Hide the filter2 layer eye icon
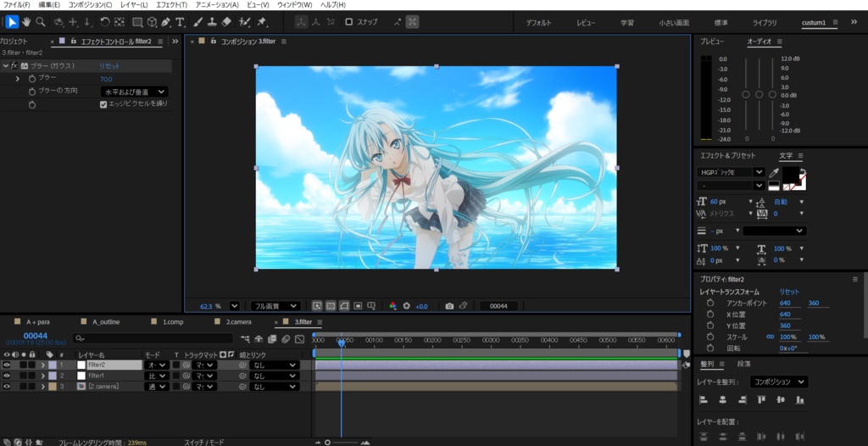 [x=7, y=365]
